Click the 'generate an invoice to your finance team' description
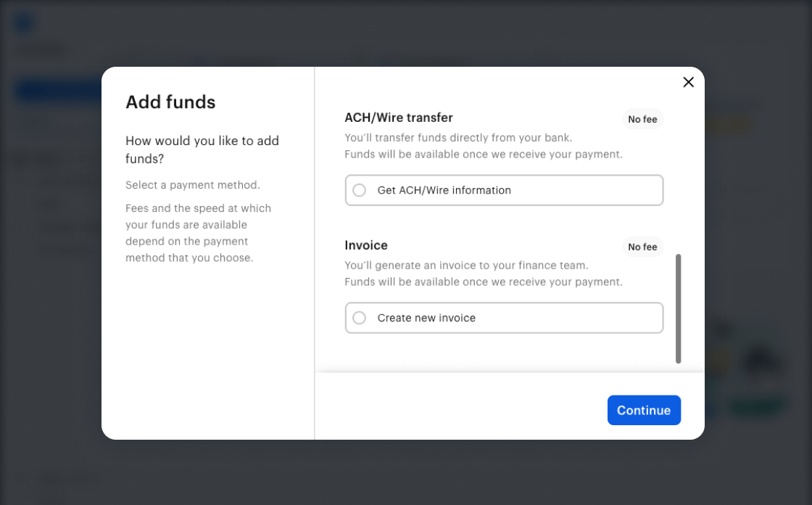The height and width of the screenshot is (505, 812). 467,265
